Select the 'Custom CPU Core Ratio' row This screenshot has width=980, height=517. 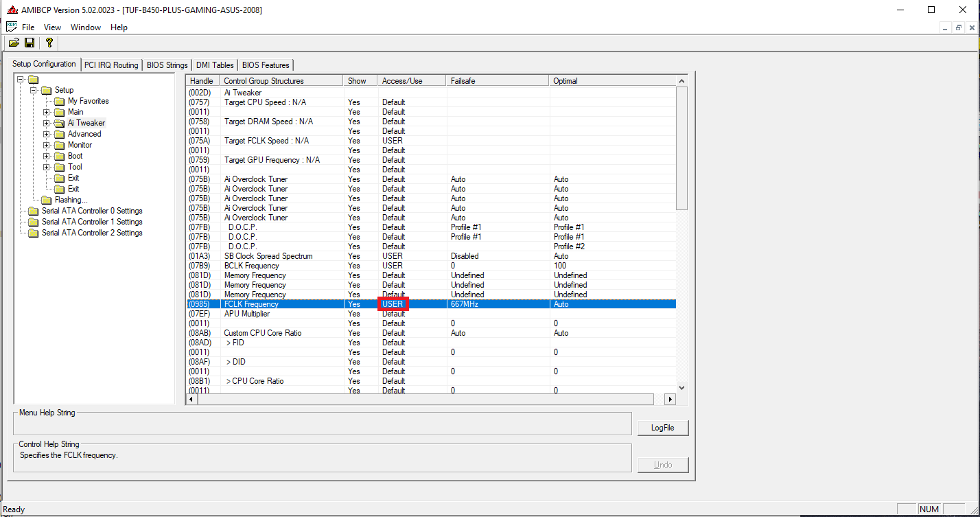(x=432, y=333)
